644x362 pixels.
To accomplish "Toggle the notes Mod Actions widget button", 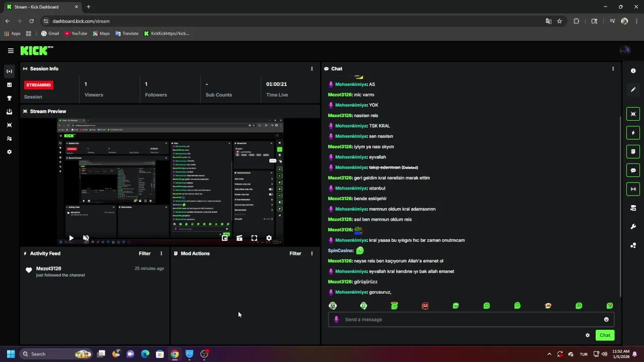I will 633,151.
